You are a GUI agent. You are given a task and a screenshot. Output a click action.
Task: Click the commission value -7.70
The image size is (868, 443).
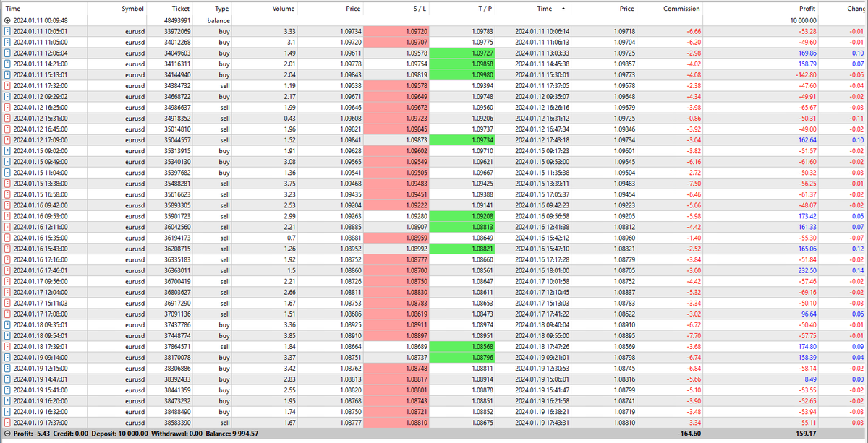point(693,335)
